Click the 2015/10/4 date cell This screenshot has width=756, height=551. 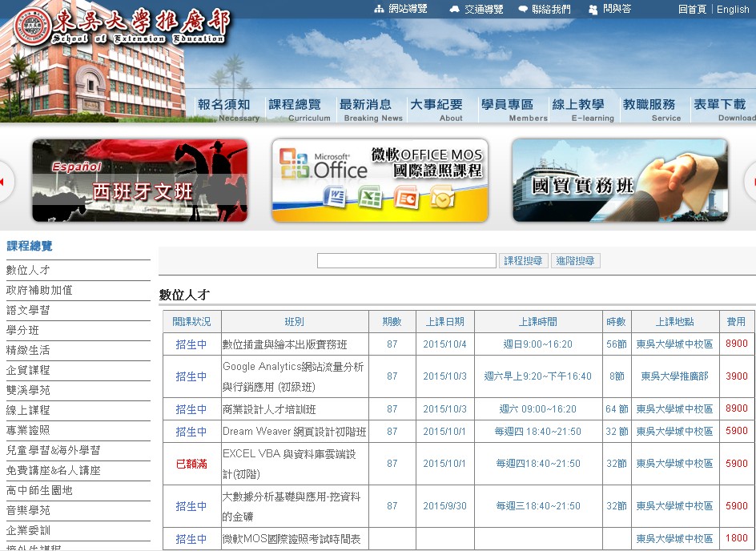[x=444, y=344]
